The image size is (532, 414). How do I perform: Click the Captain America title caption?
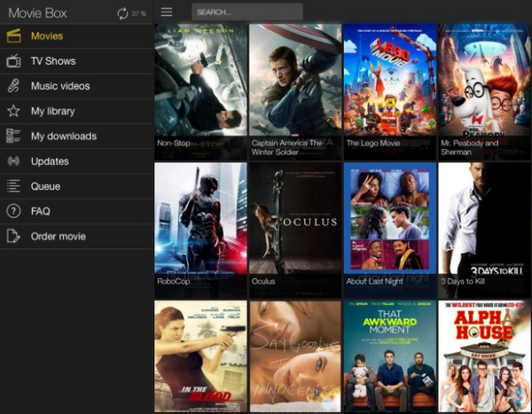pyautogui.click(x=286, y=148)
